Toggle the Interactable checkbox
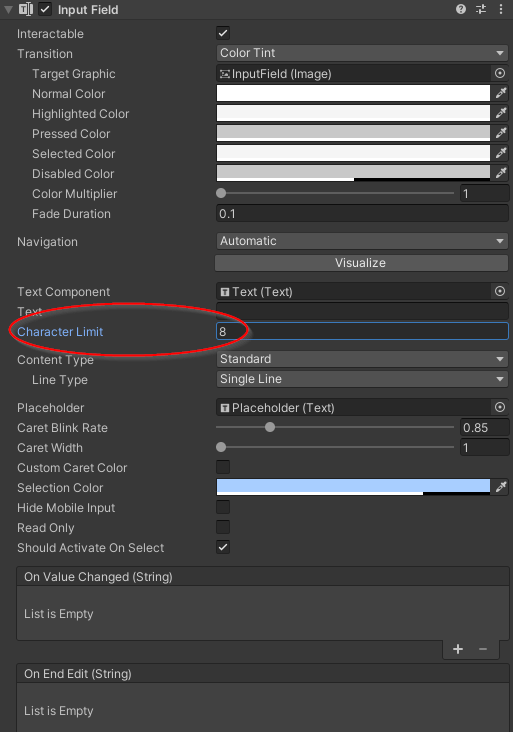The width and height of the screenshot is (513, 732). [223, 33]
